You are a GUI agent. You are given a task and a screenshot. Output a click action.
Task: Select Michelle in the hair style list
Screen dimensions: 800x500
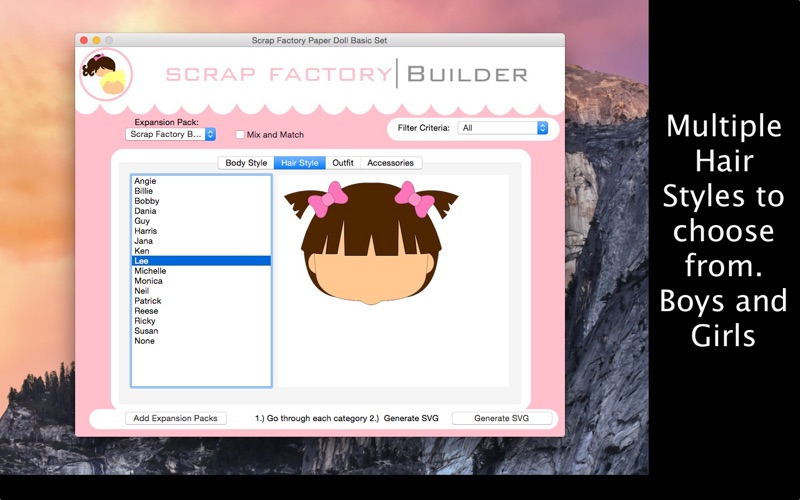coord(201,271)
